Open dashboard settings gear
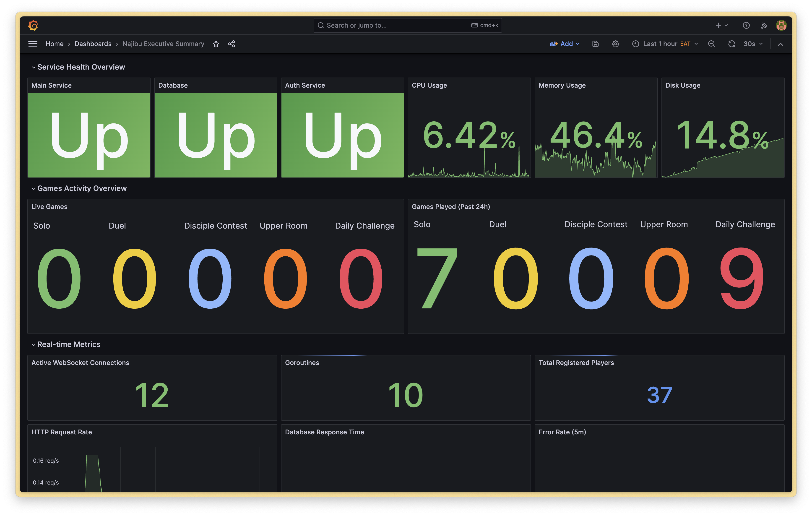 (x=615, y=44)
